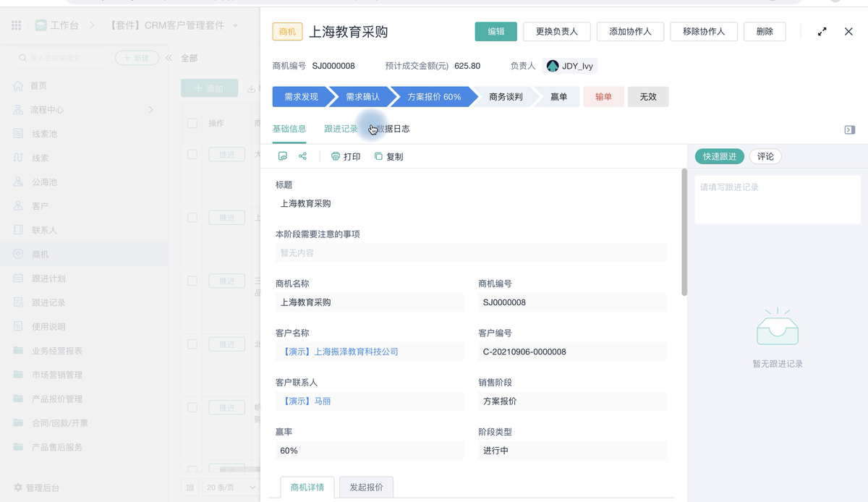Switch to the 跟进记录 tab

(x=341, y=129)
